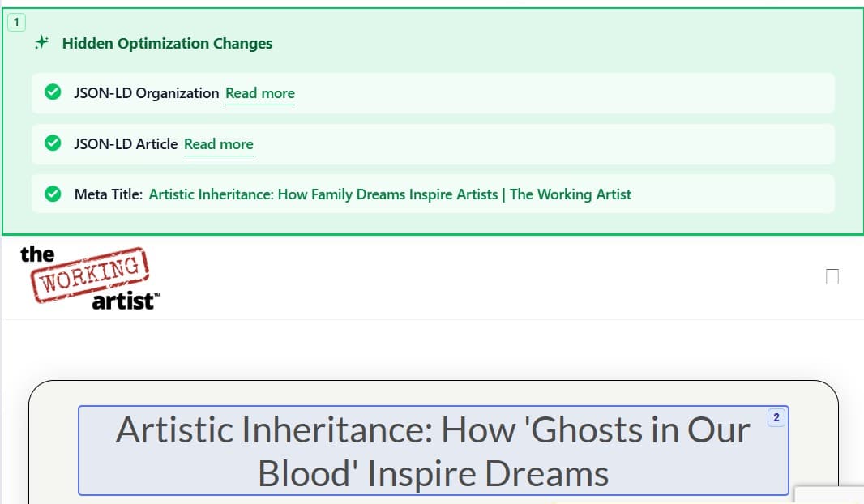Select the JSON-LD Article label
864x504 pixels.
click(x=126, y=144)
